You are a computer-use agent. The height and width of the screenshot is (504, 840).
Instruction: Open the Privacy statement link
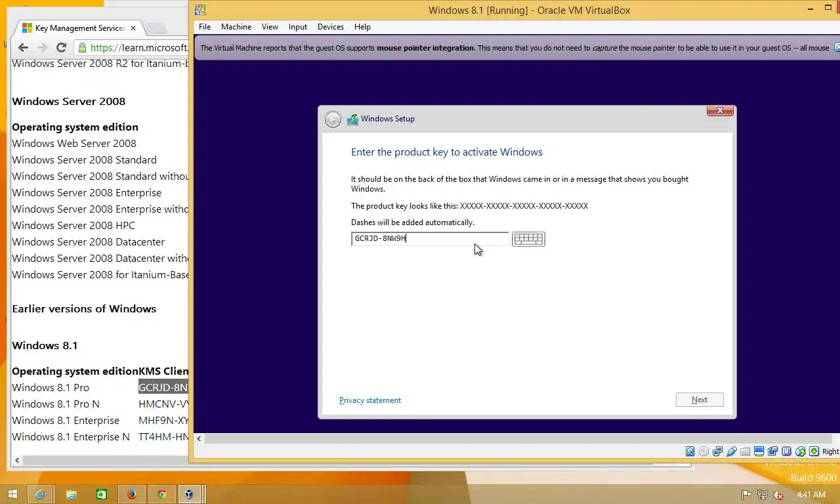pos(370,400)
